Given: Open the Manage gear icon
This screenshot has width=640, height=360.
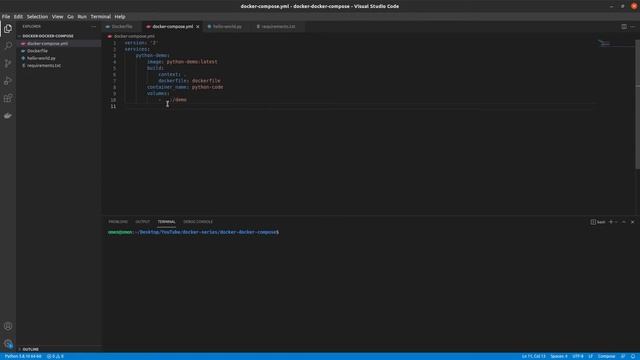Looking at the screenshot, I should (8, 344).
